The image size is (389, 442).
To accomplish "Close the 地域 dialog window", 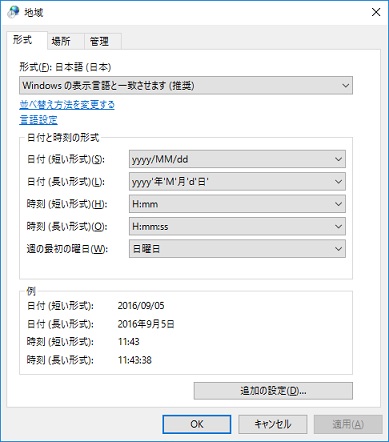I will click(x=376, y=12).
